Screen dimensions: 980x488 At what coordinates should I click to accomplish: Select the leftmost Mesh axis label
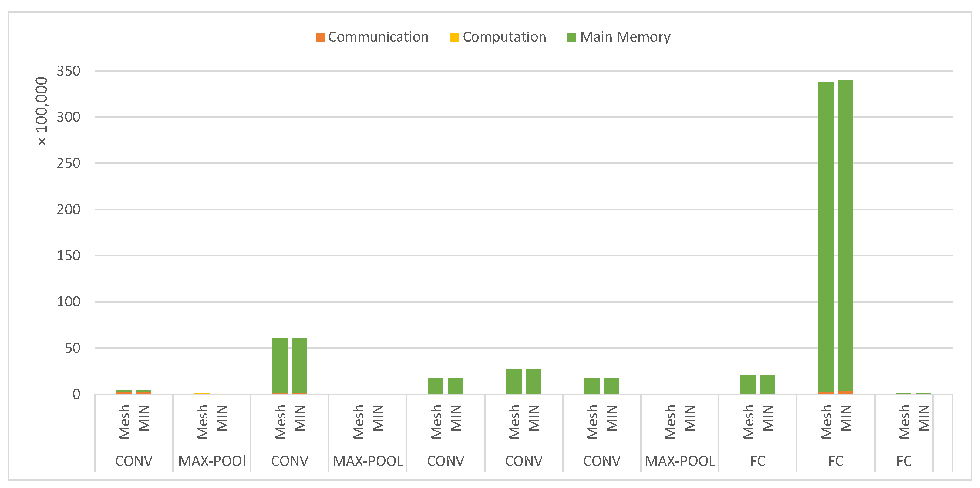124,422
